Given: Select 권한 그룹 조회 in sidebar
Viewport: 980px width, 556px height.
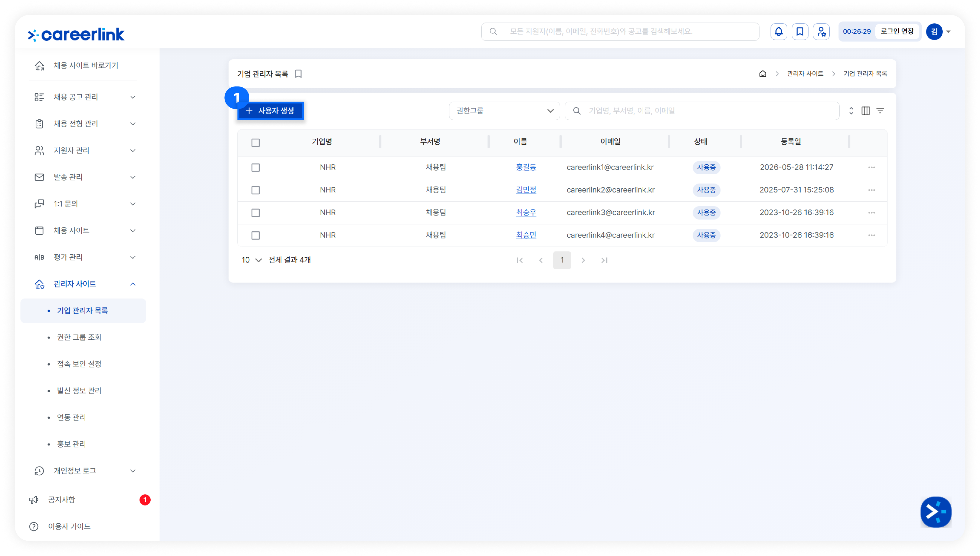Looking at the screenshot, I should [x=79, y=337].
